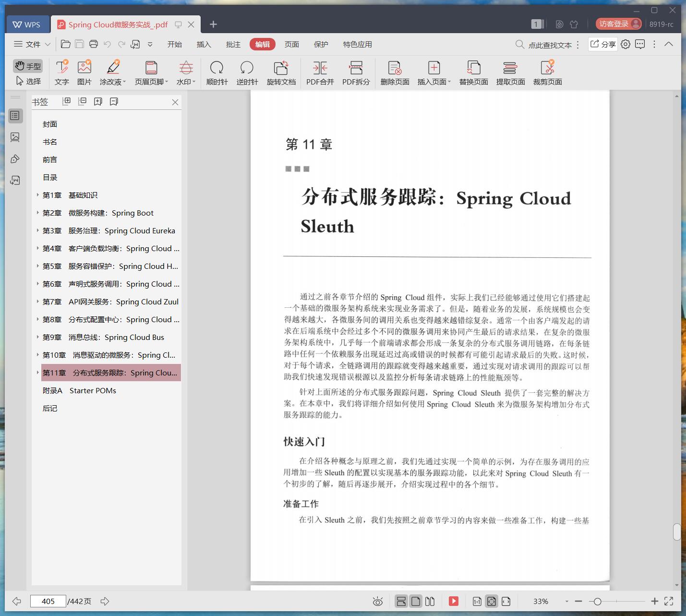Click the Image tool (图片)
Image resolution: width=686 pixels, height=616 pixels.
pyautogui.click(x=84, y=73)
